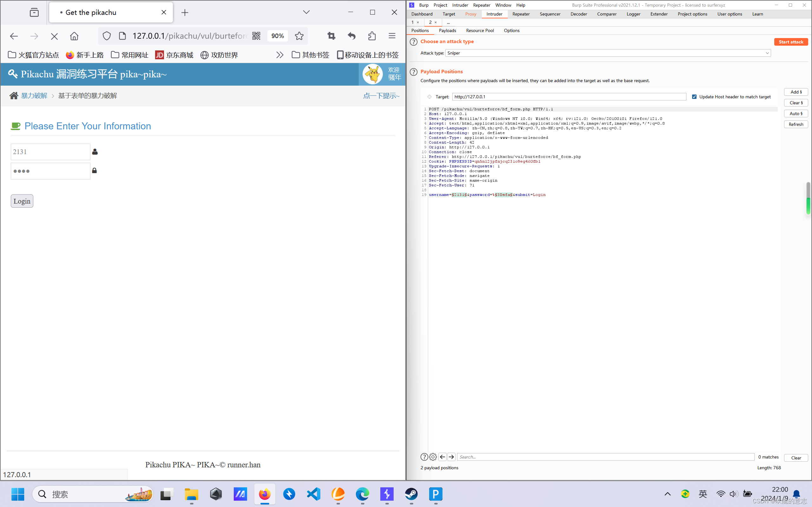The height and width of the screenshot is (507, 812).
Task: Open the 攻防世界 bookmark
Action: point(219,55)
